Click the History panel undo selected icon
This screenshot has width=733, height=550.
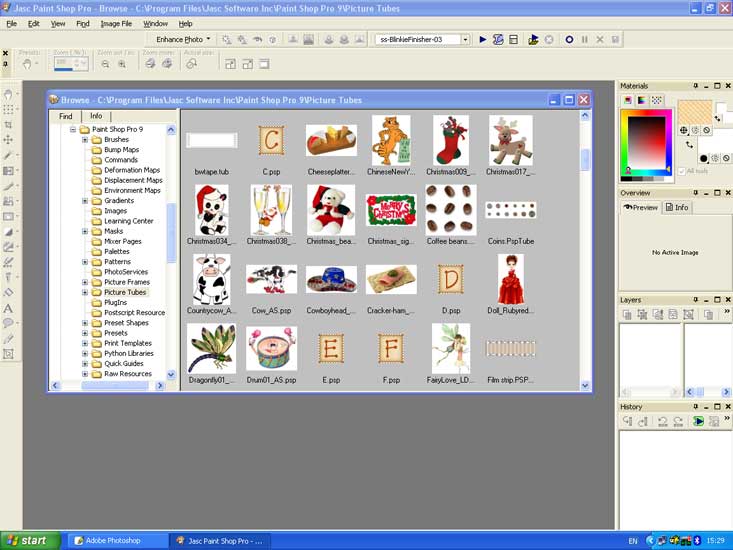[627, 421]
